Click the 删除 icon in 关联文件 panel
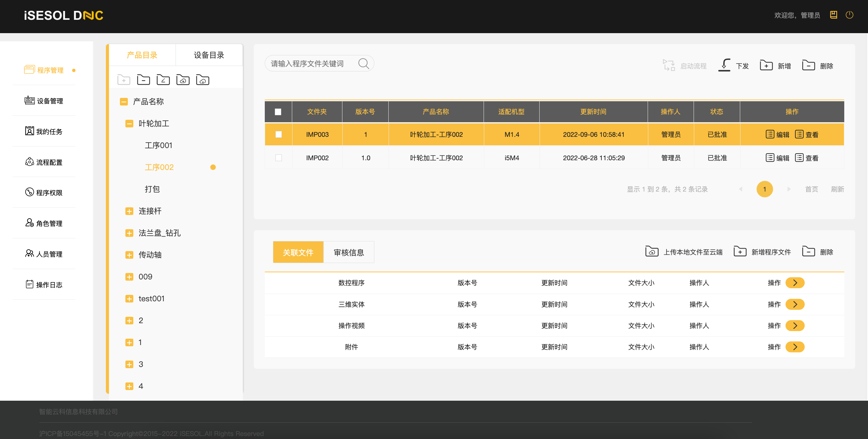The image size is (868, 439). tap(808, 251)
